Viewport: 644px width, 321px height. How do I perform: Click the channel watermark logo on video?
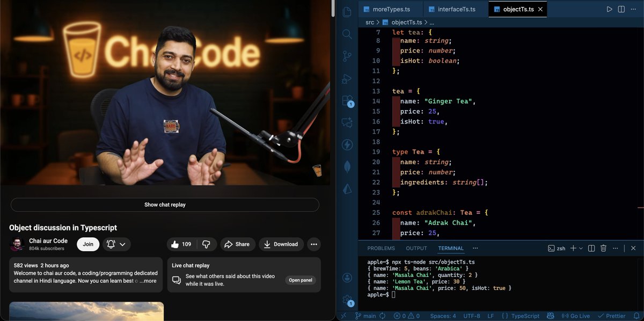tap(317, 171)
